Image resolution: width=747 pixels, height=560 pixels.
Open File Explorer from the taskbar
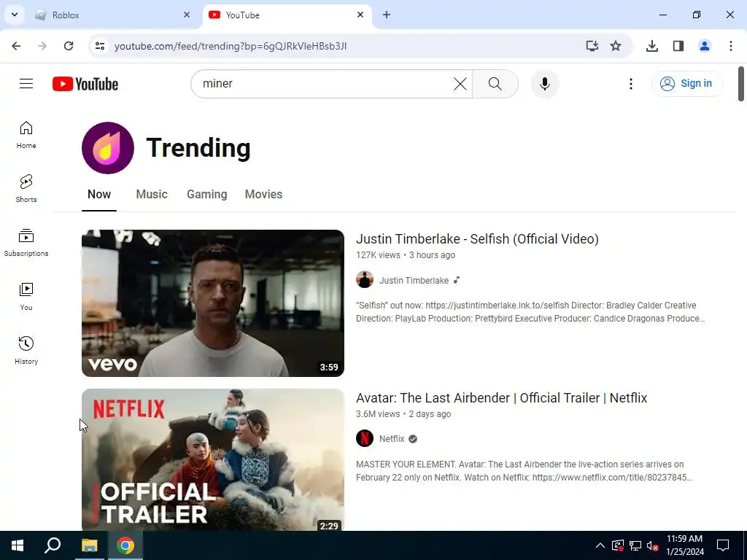click(89, 545)
